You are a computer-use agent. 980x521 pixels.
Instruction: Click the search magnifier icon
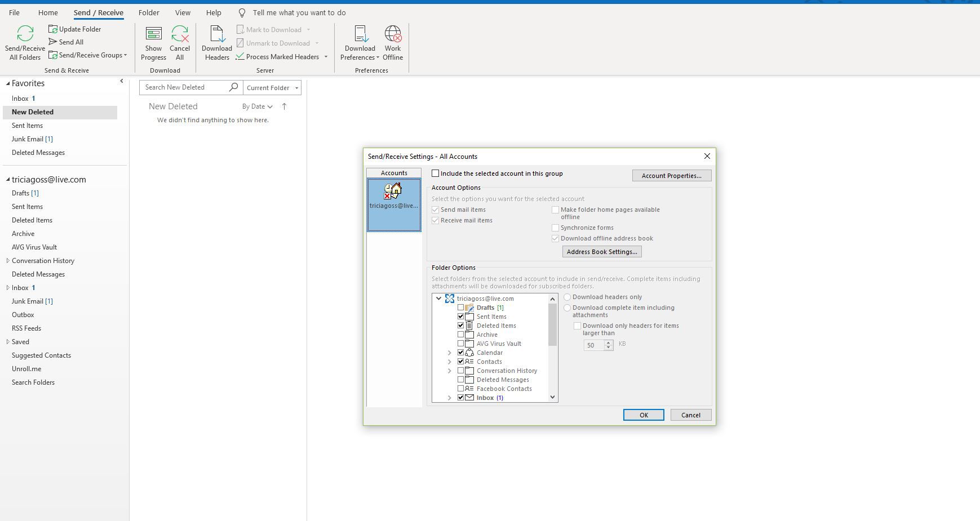(x=233, y=87)
